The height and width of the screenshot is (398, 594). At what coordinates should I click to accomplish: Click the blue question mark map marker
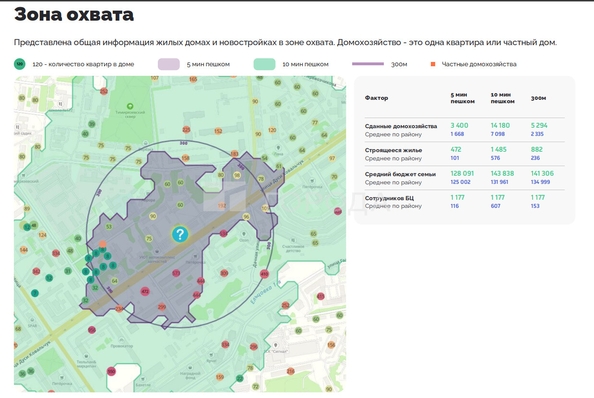coord(180,234)
